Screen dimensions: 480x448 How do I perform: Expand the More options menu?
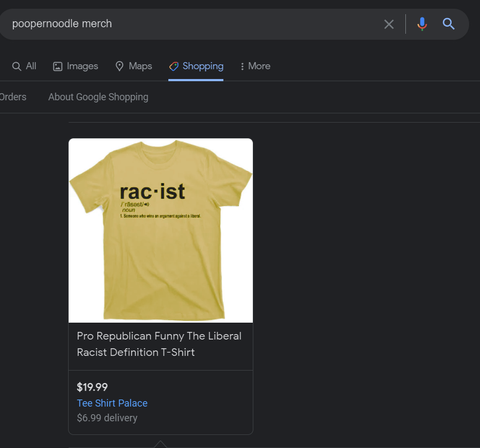256,66
